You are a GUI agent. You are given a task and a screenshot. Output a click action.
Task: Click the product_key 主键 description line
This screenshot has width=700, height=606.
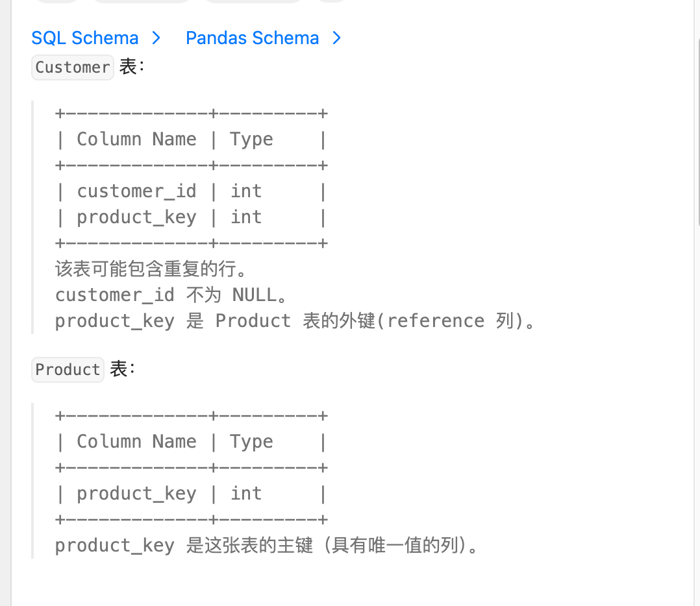click(266, 546)
